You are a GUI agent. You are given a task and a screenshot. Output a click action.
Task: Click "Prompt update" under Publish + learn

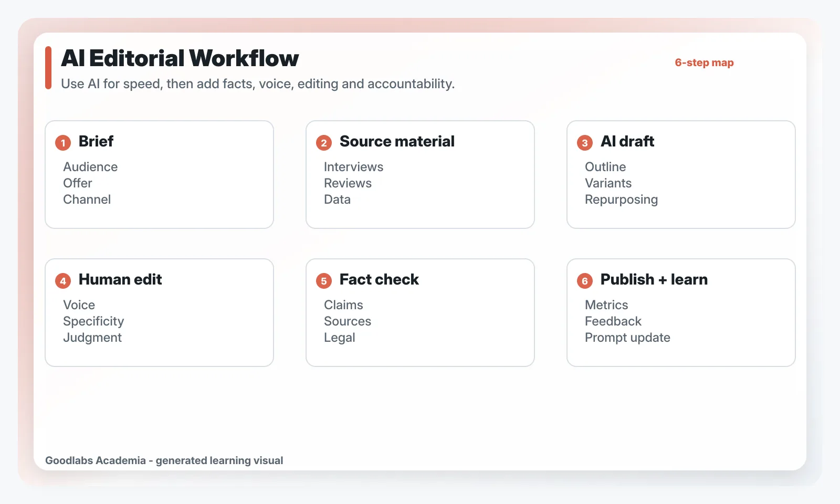pos(628,338)
